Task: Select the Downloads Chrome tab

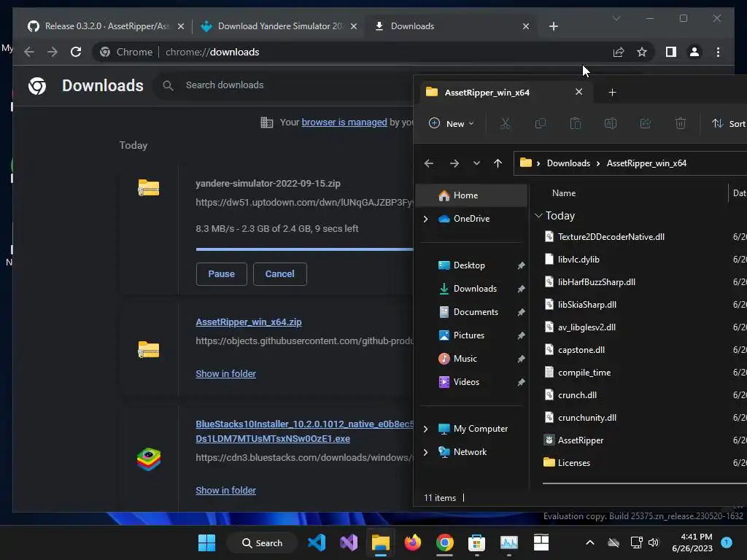Action: 451,26
